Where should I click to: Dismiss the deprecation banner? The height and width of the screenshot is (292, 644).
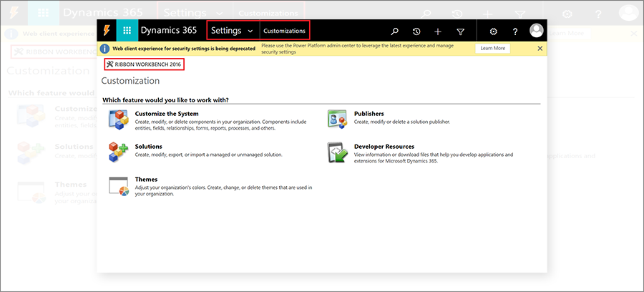(x=540, y=49)
